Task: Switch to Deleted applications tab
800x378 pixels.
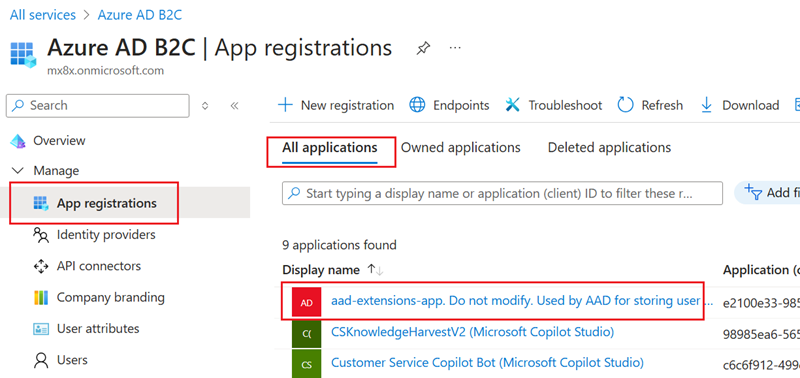Action: [x=609, y=148]
